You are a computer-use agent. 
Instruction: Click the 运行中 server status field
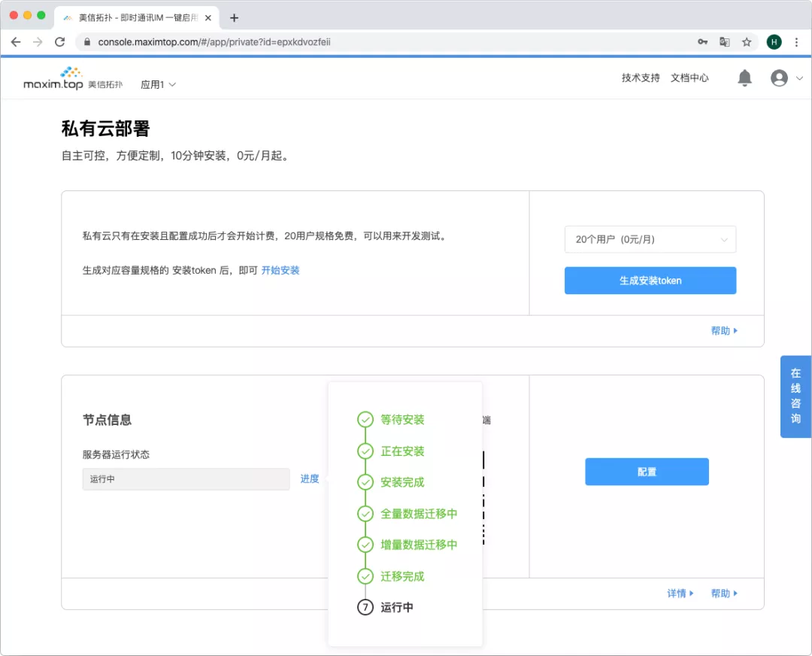[186, 478]
